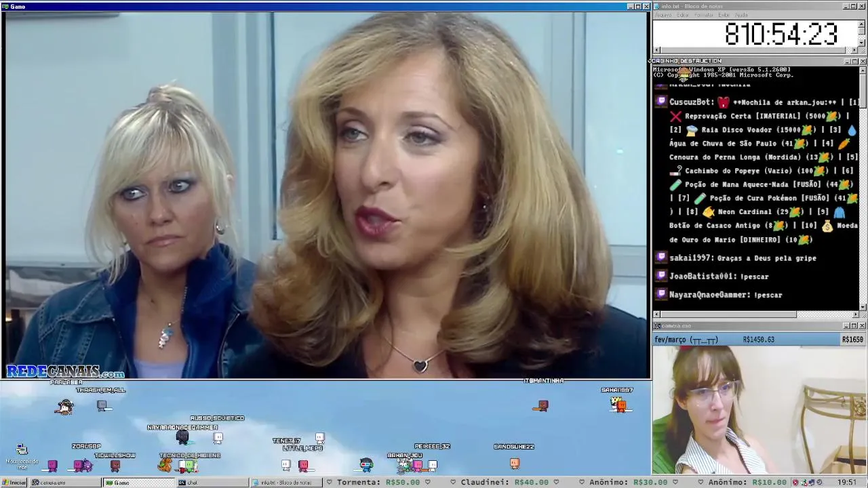The height and width of the screenshot is (488, 868).
Task: Click the TIOWILLSHOW character sprite
Action: pyautogui.click(x=115, y=466)
